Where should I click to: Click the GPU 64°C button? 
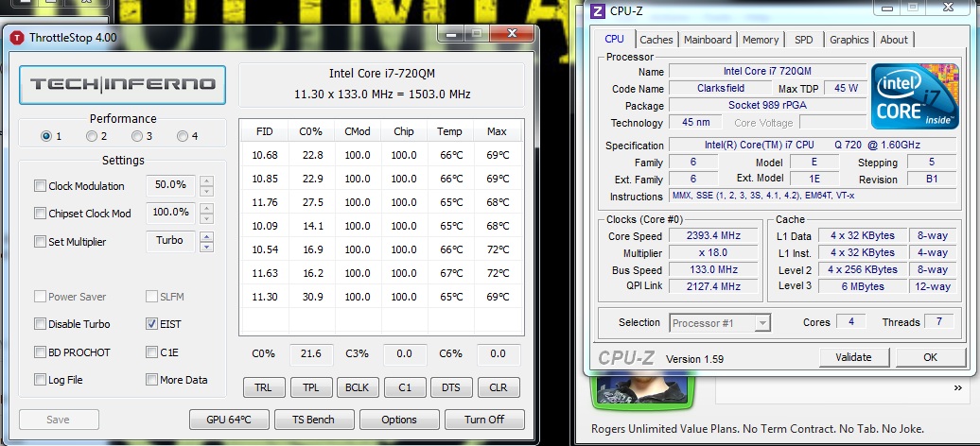229,420
